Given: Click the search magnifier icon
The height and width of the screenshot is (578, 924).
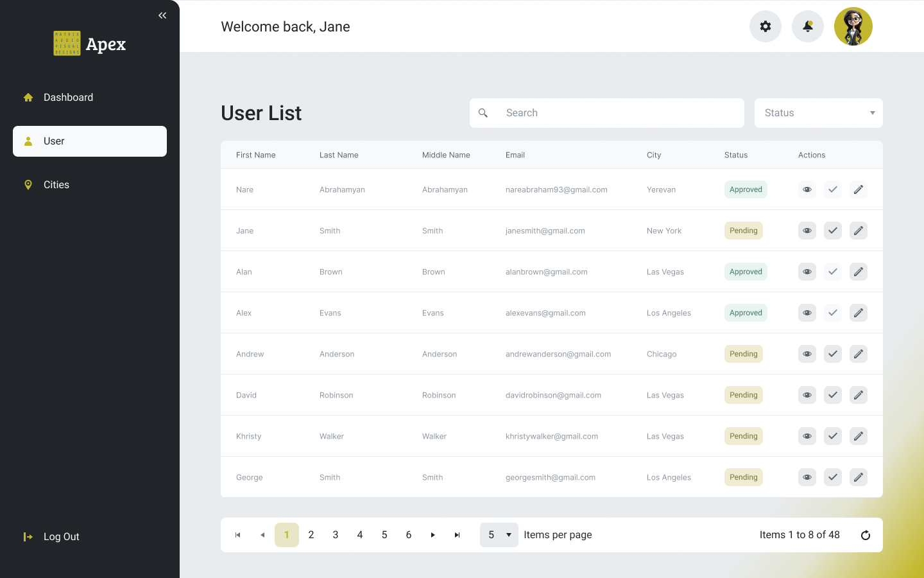Looking at the screenshot, I should click(483, 112).
